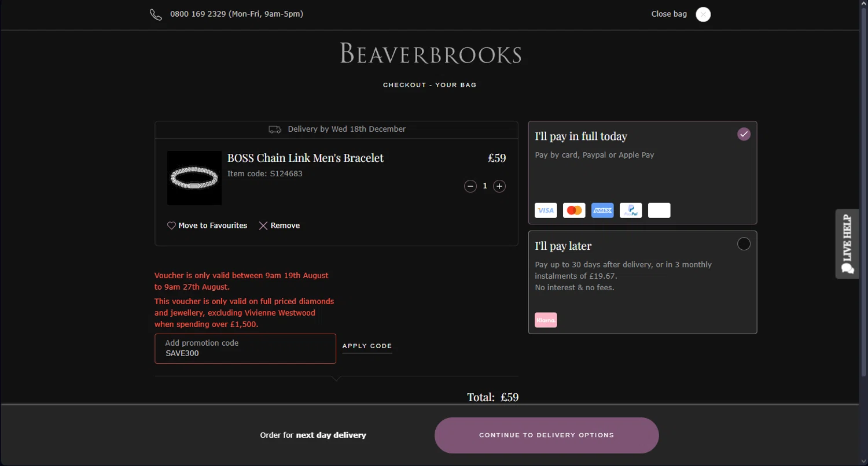This screenshot has height=466, width=868.
Task: Click the X icon next to Remove
Action: pos(263,225)
